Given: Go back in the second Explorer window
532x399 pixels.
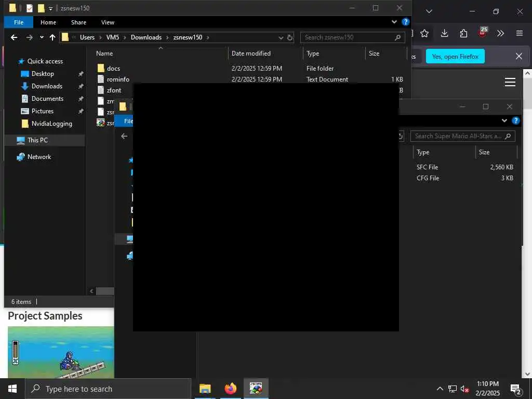Looking at the screenshot, I should click(x=125, y=136).
